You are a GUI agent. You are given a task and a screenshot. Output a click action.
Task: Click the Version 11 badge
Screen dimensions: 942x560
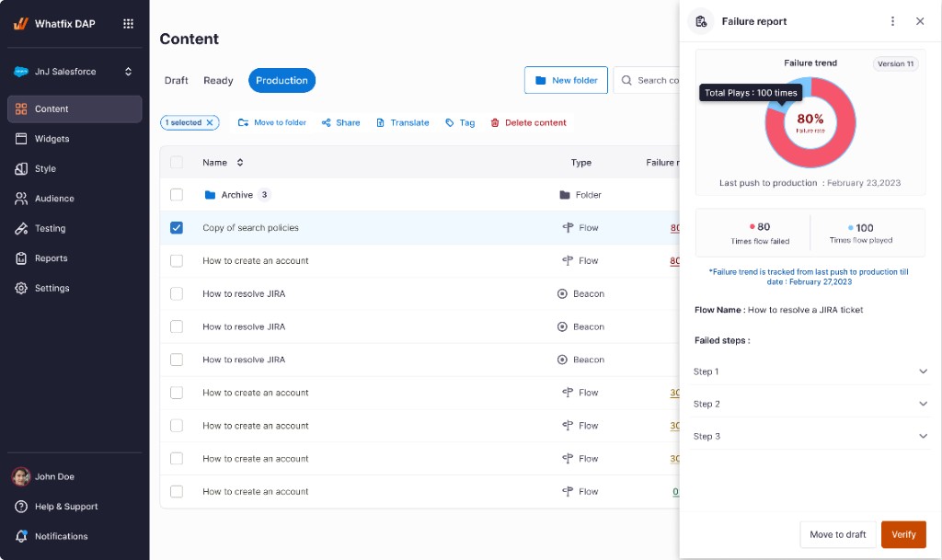click(895, 63)
